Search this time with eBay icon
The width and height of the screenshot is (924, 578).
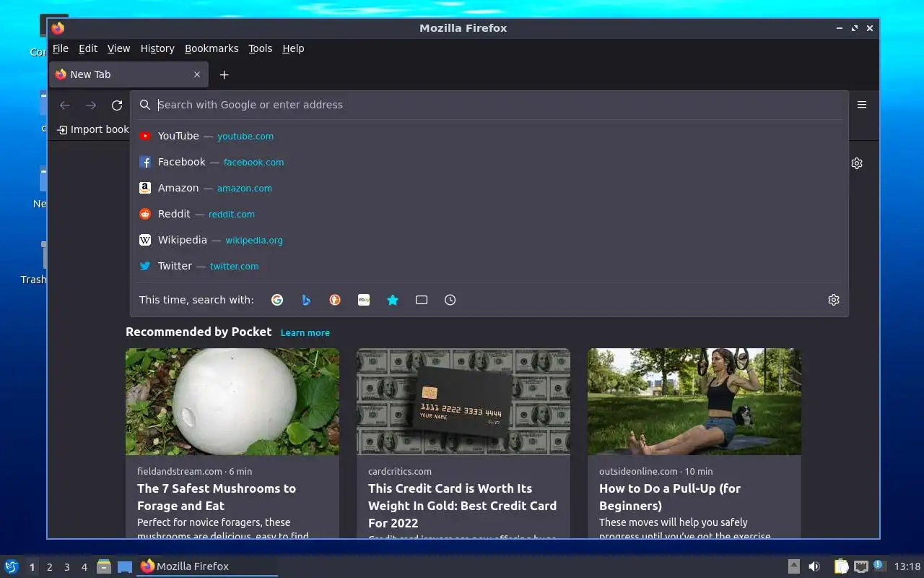pyautogui.click(x=364, y=300)
